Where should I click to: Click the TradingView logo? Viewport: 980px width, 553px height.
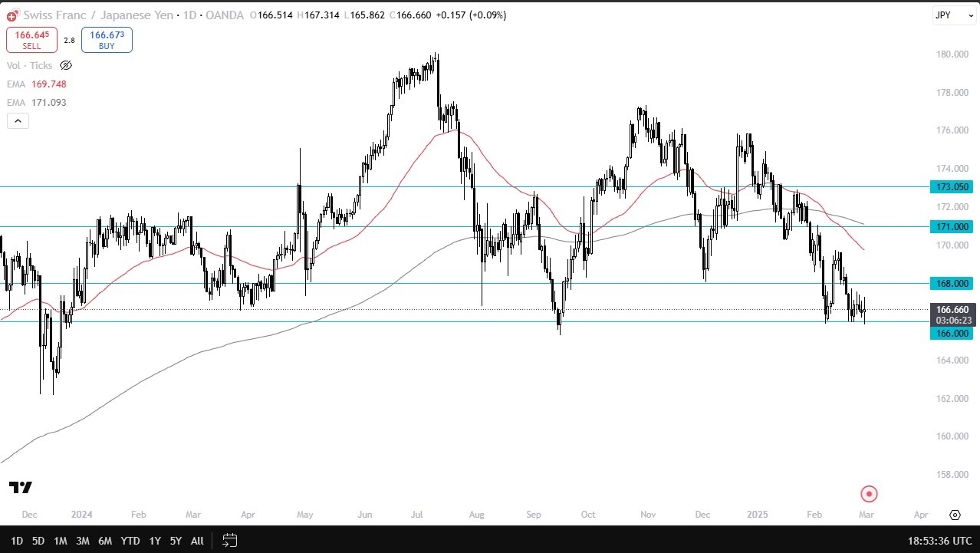21,488
